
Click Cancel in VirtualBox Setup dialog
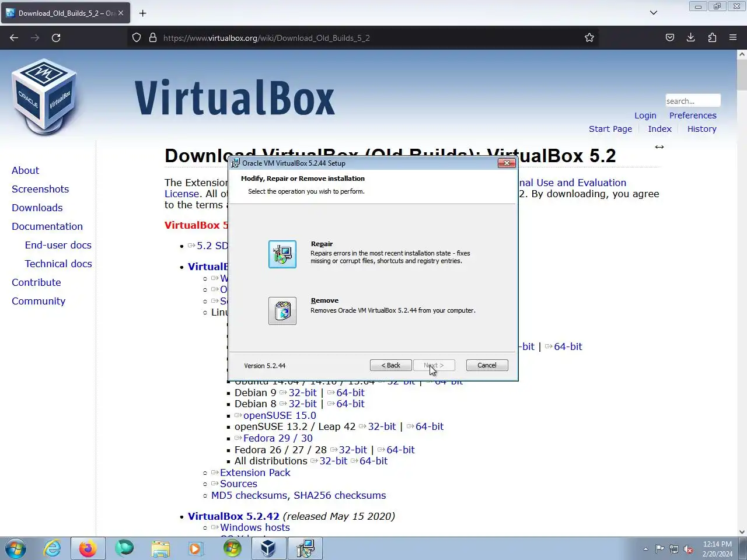coord(487,365)
